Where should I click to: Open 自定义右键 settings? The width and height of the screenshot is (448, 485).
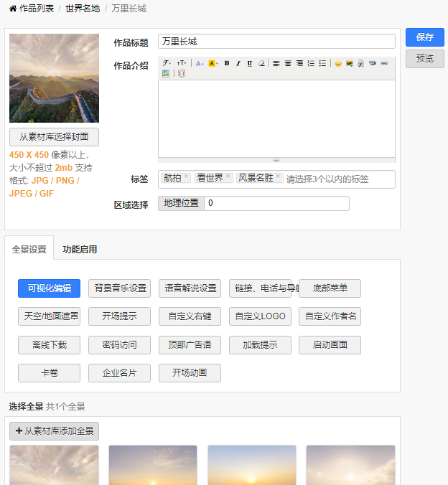click(x=190, y=316)
